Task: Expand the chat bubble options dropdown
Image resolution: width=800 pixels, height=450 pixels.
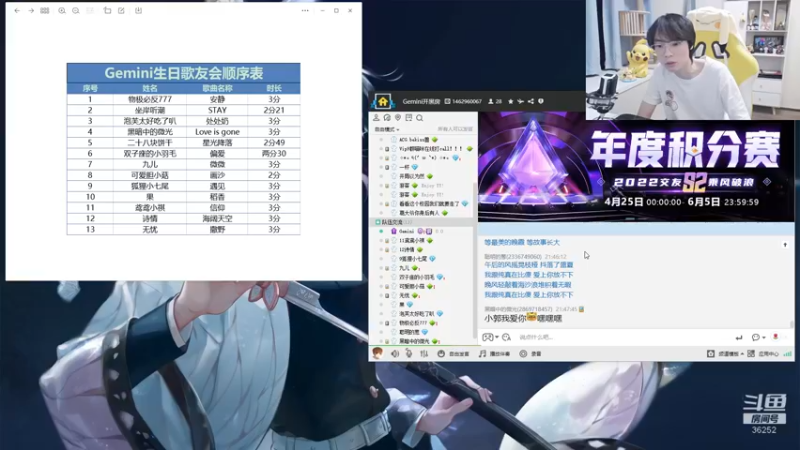Action: pyautogui.click(x=764, y=337)
